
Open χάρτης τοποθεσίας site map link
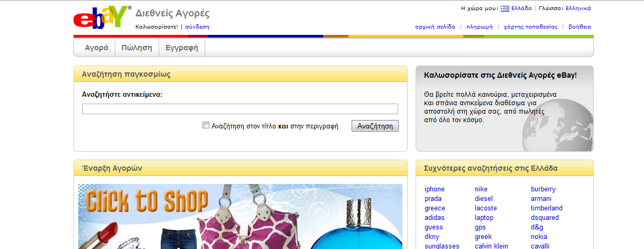click(530, 26)
